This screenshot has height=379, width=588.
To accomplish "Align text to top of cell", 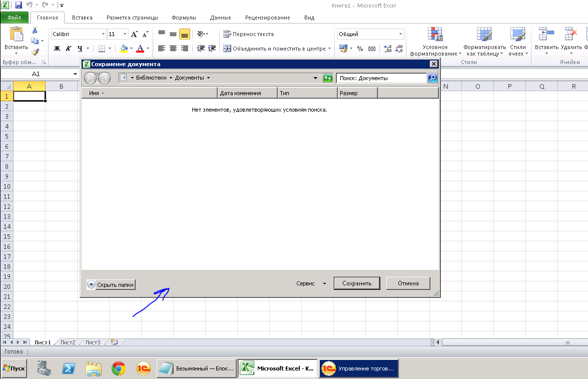I will 162,34.
